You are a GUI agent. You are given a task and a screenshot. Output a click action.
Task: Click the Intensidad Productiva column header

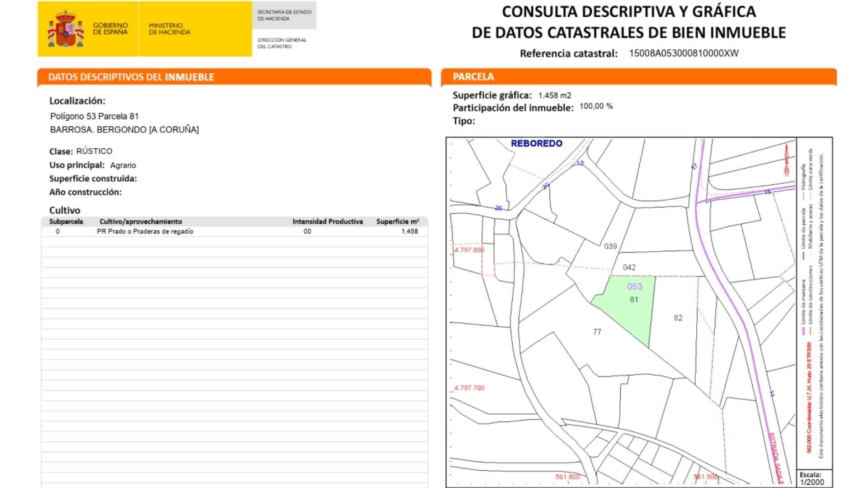(327, 221)
